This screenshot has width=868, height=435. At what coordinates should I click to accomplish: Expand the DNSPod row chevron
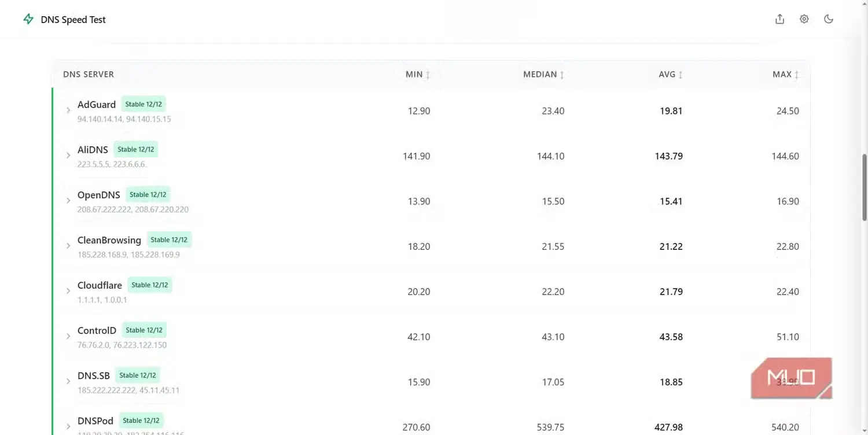[68, 426]
